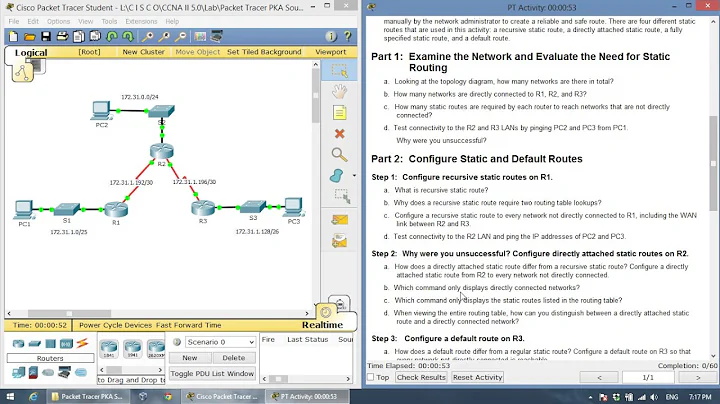Click the Delete scenario button
This screenshot has width=720, height=404.
(234, 358)
